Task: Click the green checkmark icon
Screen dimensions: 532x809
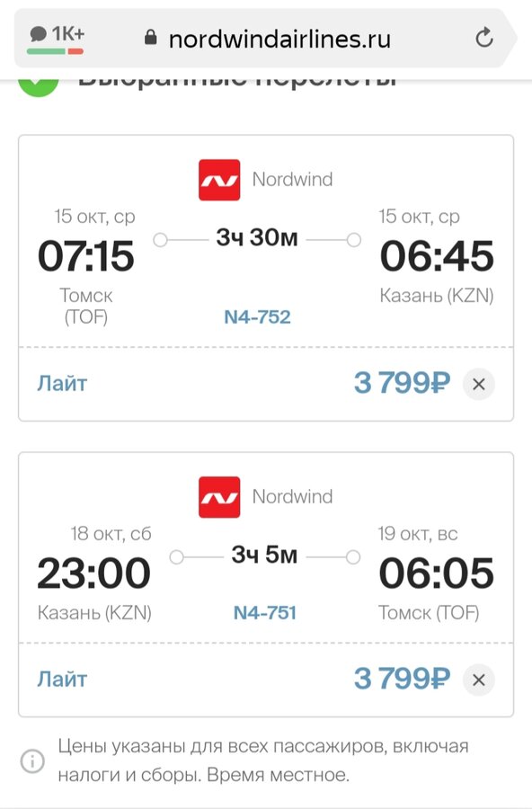Action: [39, 85]
